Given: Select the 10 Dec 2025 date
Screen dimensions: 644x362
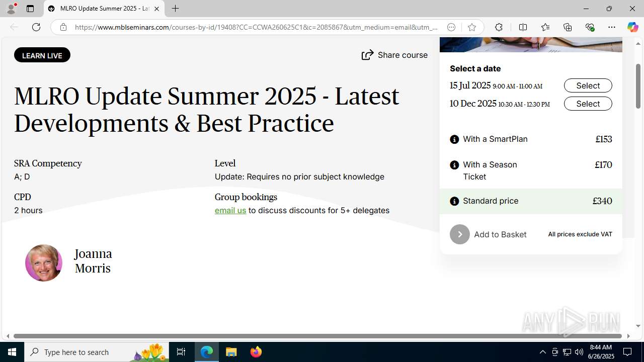Looking at the screenshot, I should point(588,104).
